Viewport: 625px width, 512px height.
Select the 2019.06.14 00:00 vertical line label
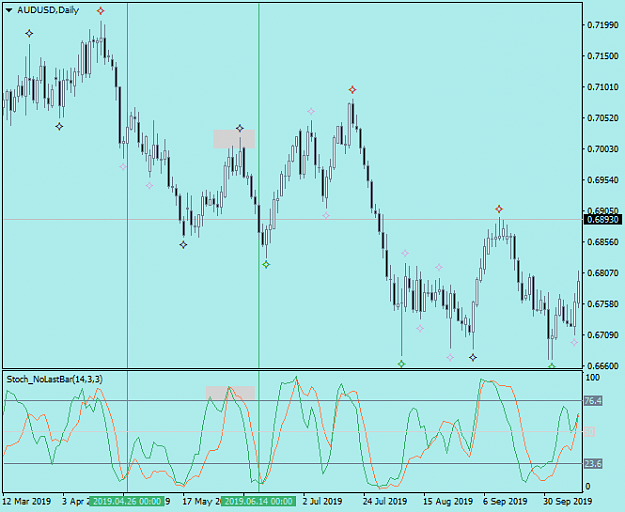point(258,501)
